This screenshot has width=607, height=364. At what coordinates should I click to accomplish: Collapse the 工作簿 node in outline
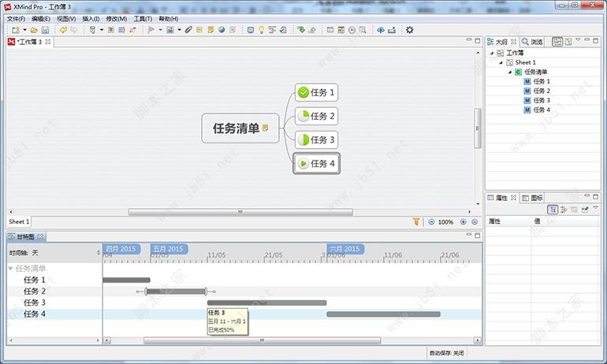pos(492,53)
